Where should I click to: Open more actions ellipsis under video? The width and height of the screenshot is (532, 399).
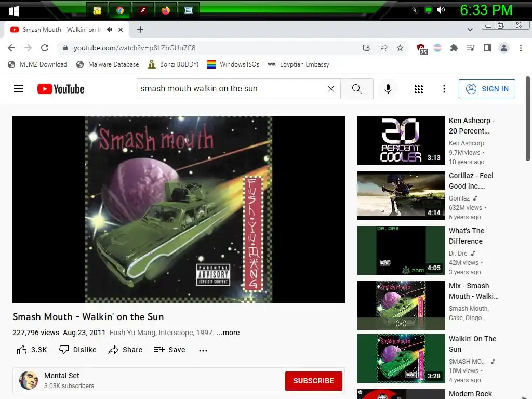click(203, 350)
